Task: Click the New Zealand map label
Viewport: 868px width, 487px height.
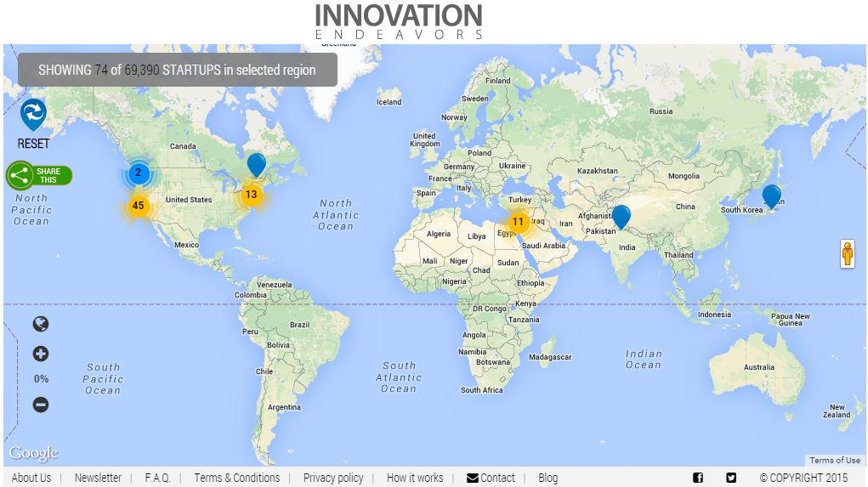Action: click(837, 411)
